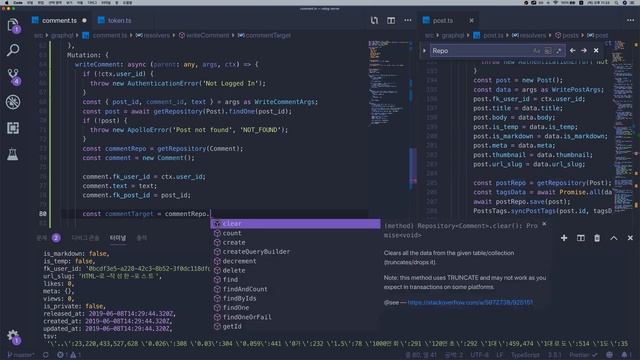Open resolvers breadcrumb in right editor

(x=528, y=36)
